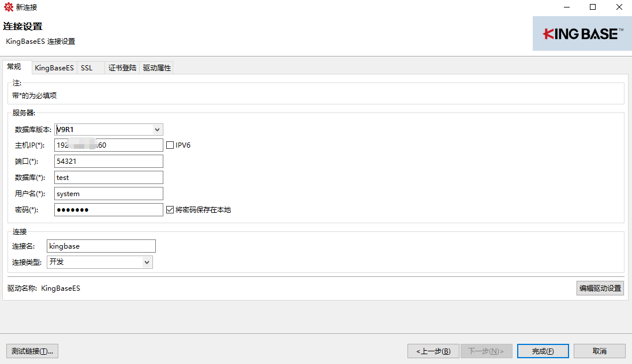The height and width of the screenshot is (364, 632).
Task: Click the KingBase logo banner
Action: pyautogui.click(x=582, y=33)
